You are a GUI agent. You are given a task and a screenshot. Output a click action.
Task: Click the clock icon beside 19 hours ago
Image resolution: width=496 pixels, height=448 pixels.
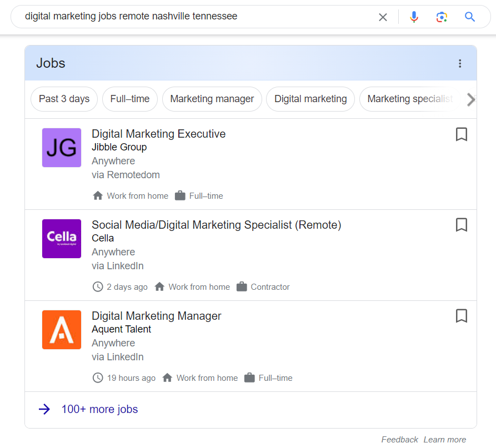tap(98, 378)
